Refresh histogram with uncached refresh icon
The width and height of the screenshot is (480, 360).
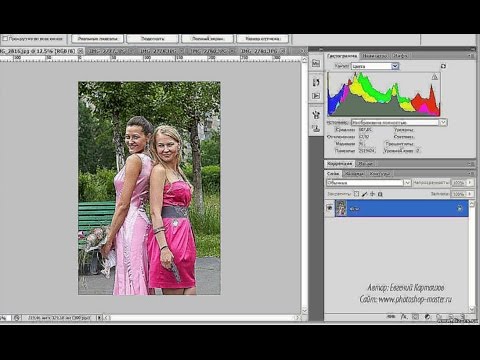point(443,66)
